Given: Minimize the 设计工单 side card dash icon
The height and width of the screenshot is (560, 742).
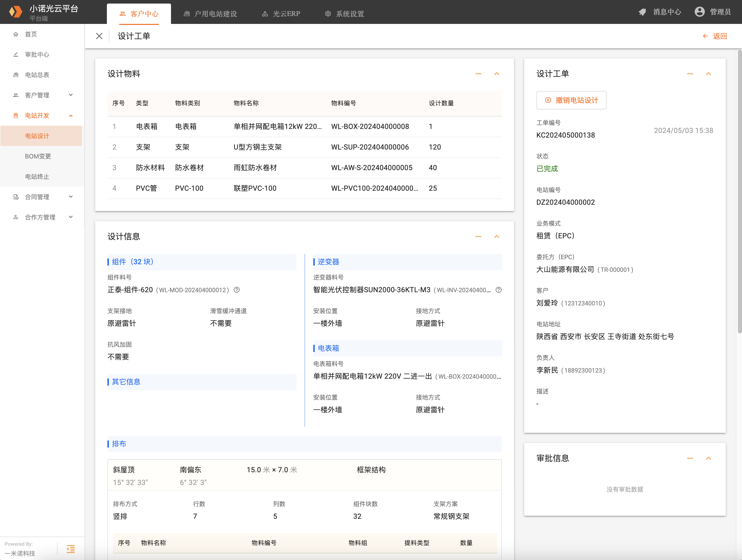Looking at the screenshot, I should tap(690, 74).
